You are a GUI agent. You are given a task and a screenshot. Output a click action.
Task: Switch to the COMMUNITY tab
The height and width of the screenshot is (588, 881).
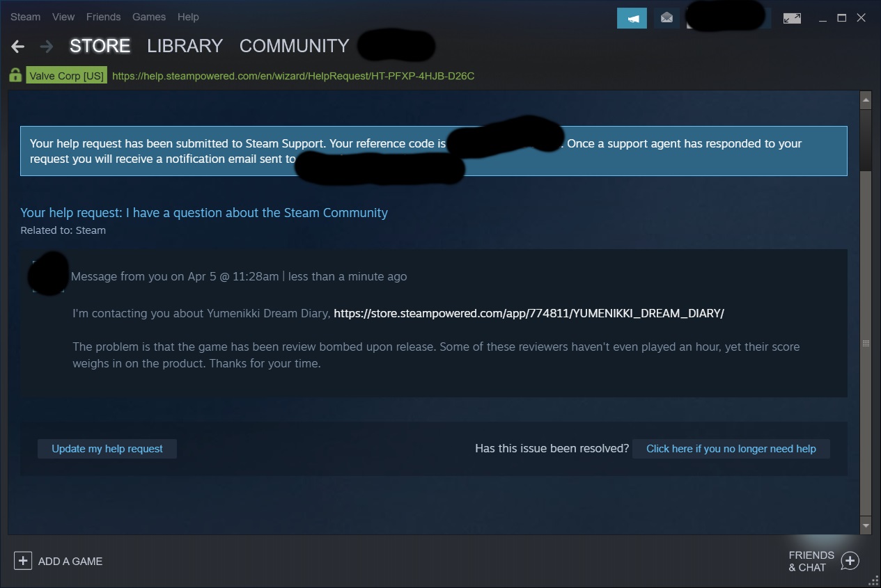click(x=294, y=46)
